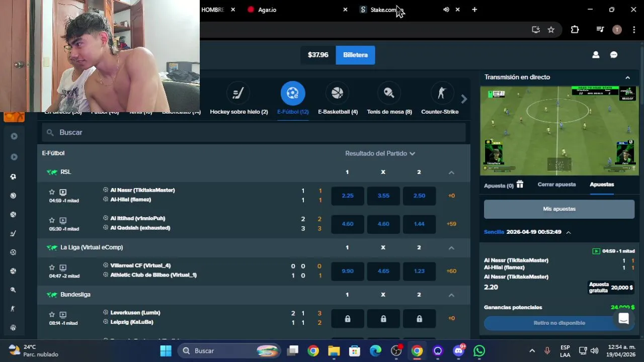Open WhatsApp from the taskbar
Screen dimensions: 644x362
(479, 350)
